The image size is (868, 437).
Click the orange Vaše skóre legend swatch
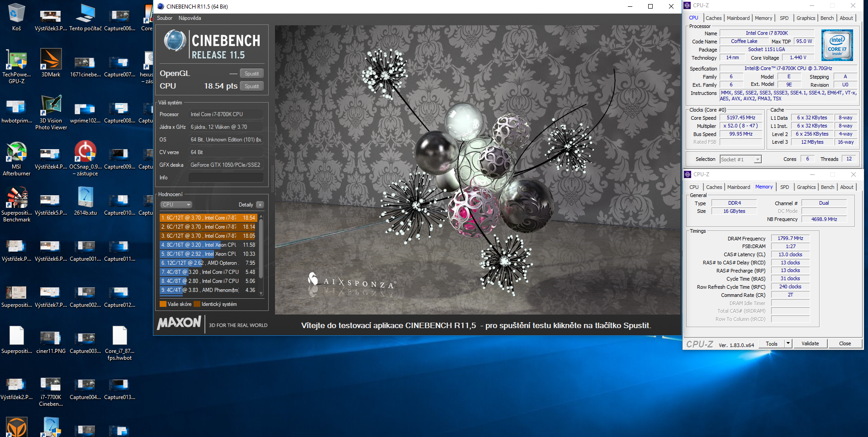click(x=163, y=304)
